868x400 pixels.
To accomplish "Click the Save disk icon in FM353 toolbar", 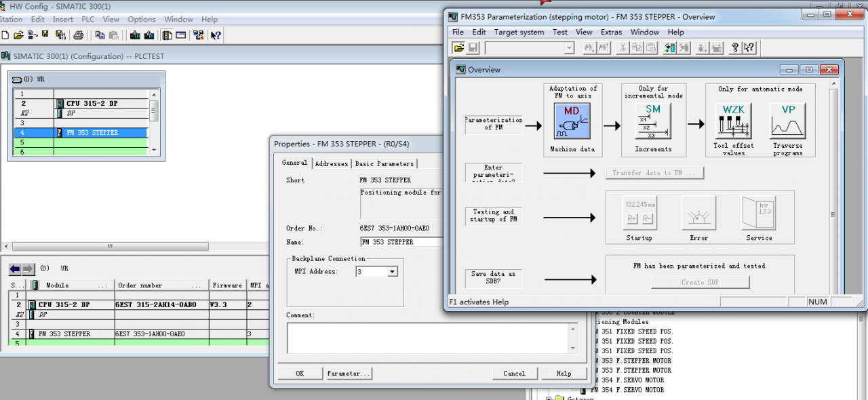I will point(473,47).
